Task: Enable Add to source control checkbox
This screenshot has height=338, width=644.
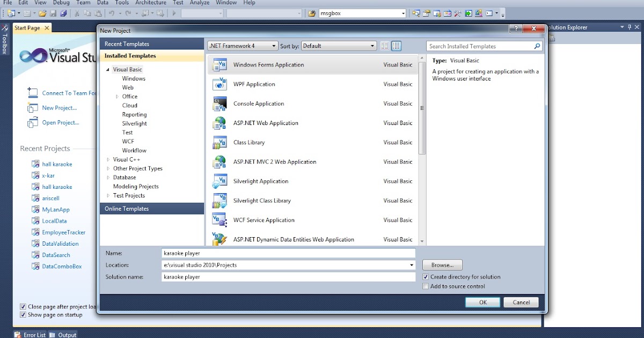Action: tap(426, 286)
